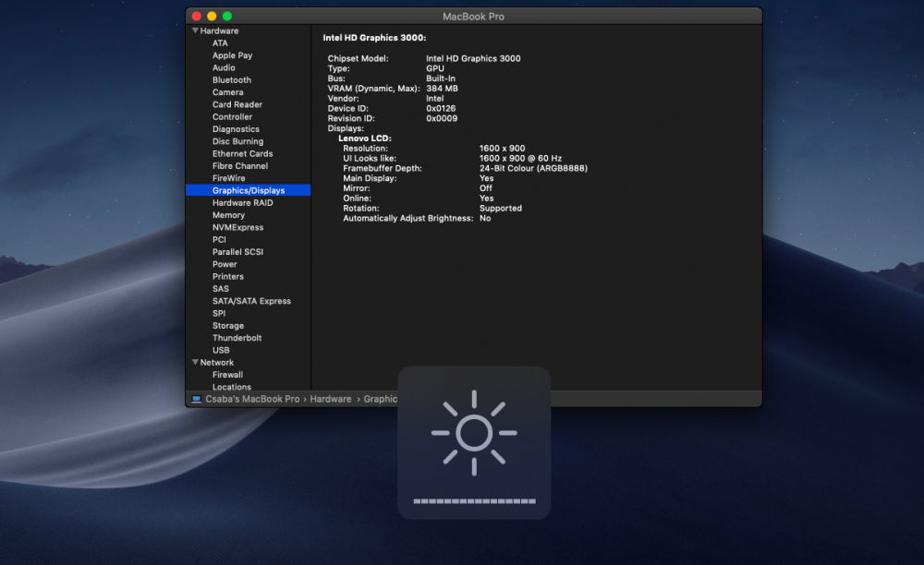Click Csaba's MacBook Pro in path bar

click(252, 399)
